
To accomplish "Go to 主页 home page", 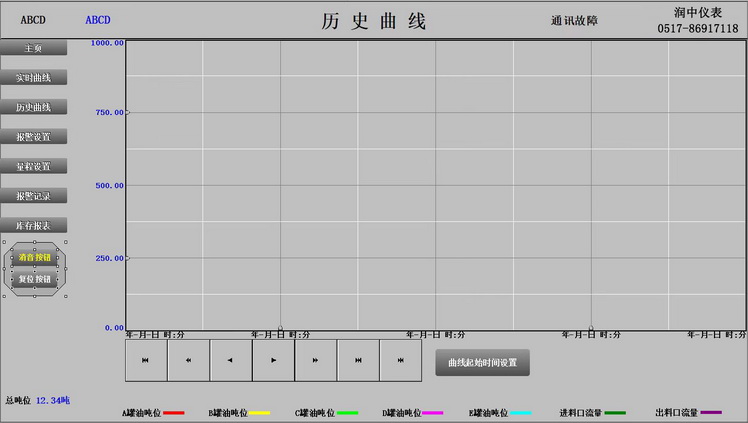I will coord(33,48).
